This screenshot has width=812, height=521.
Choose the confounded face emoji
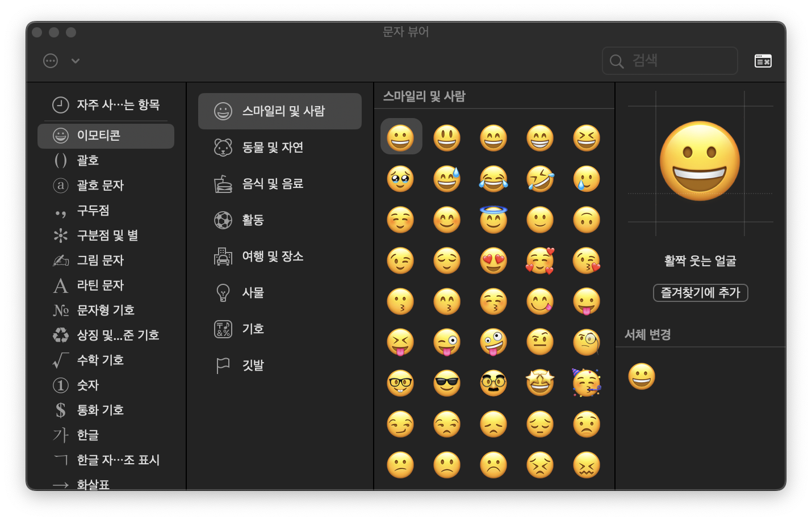tap(587, 465)
